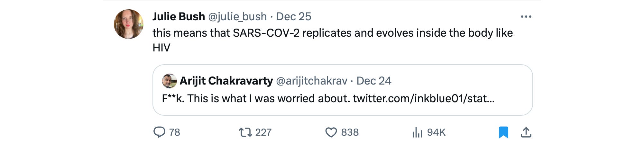Screen dimensions: 644x144
Task: Click the @arijitchakrav handle
Action: [x=312, y=81]
